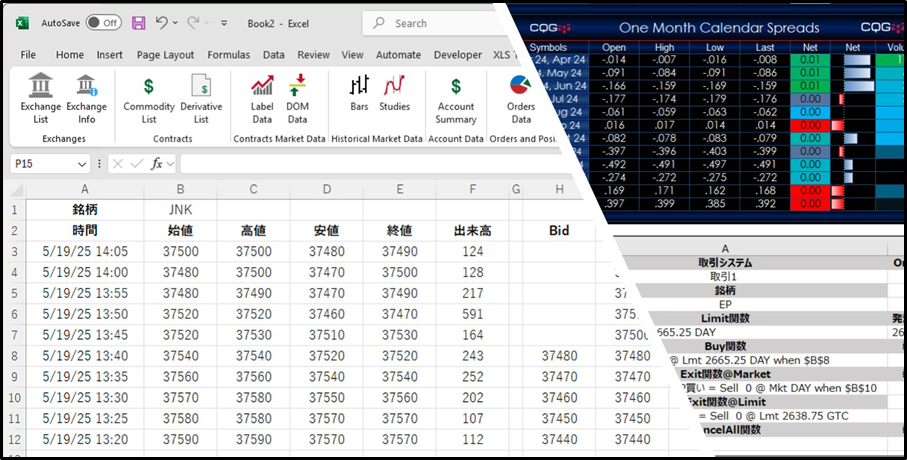Open the Orders Data pie icon
This screenshot has width=907, height=460.
pos(521,98)
